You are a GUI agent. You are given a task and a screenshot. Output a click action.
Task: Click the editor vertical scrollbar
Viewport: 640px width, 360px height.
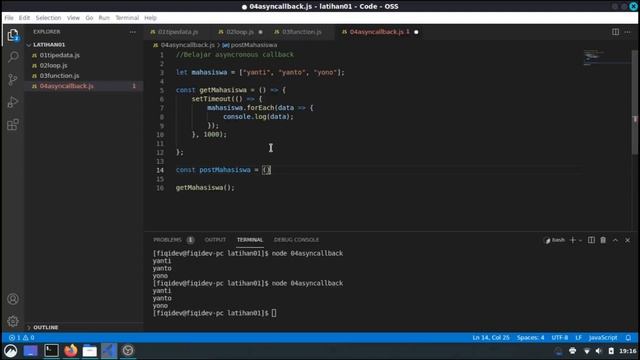(x=635, y=102)
